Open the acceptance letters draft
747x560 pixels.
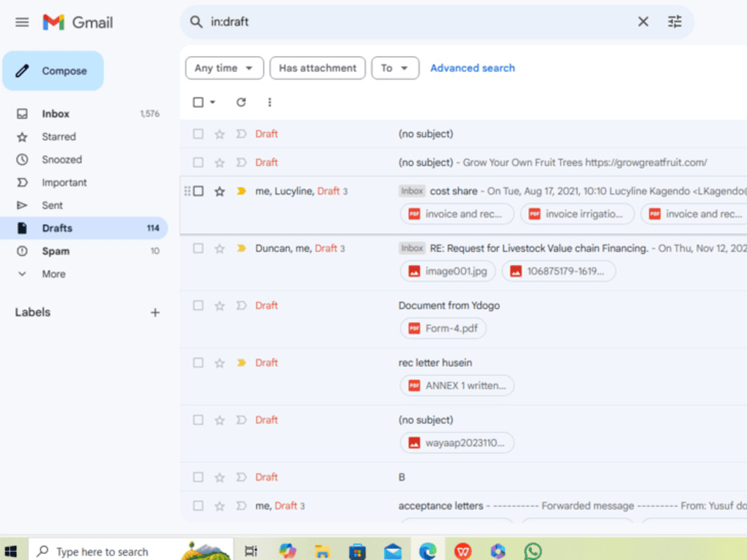pyautogui.click(x=463, y=507)
